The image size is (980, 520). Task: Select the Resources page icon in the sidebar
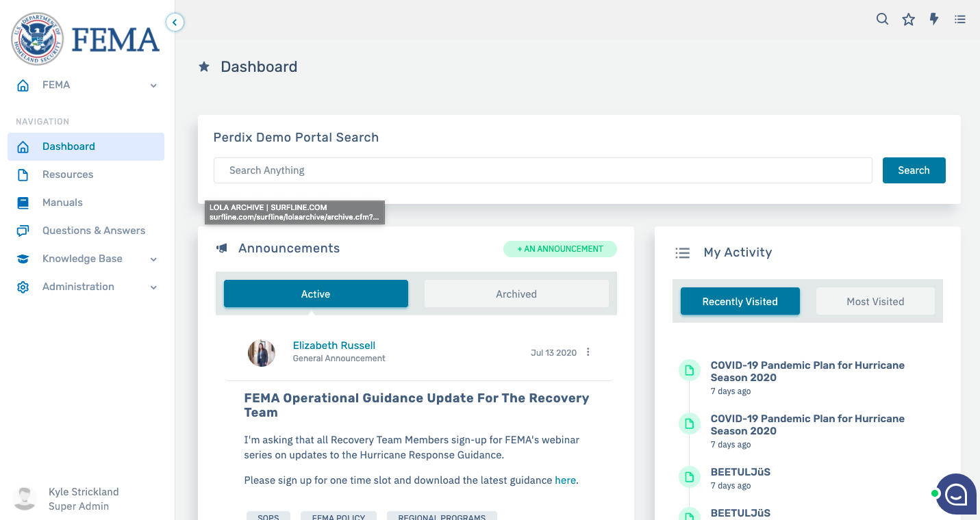[23, 174]
